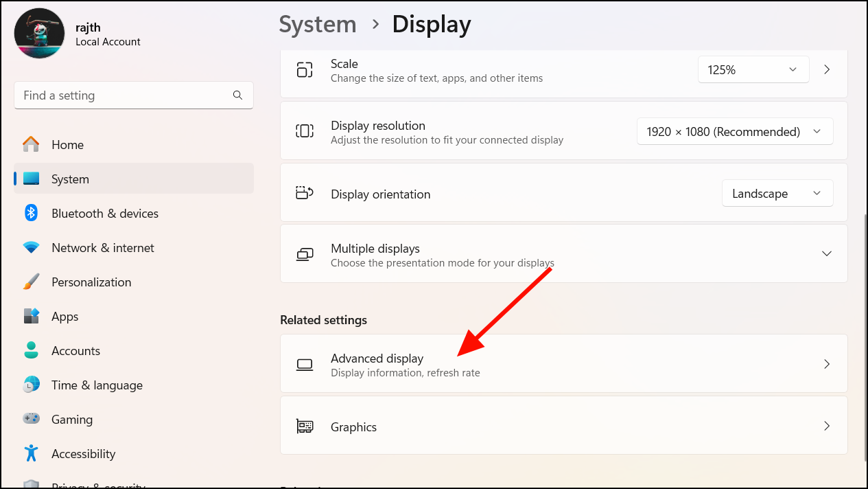The height and width of the screenshot is (489, 868).
Task: Click the Scale setting icon
Action: (304, 69)
